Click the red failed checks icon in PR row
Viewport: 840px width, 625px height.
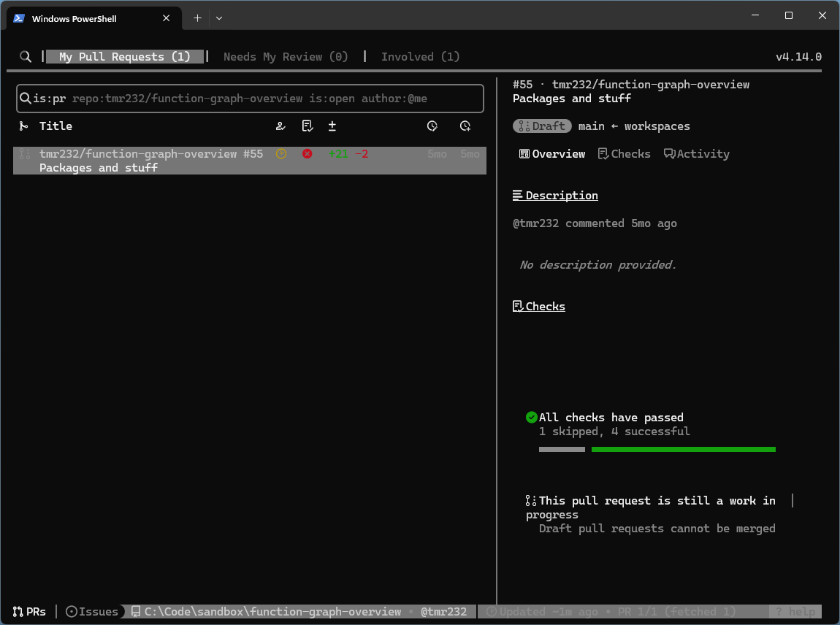(x=307, y=154)
